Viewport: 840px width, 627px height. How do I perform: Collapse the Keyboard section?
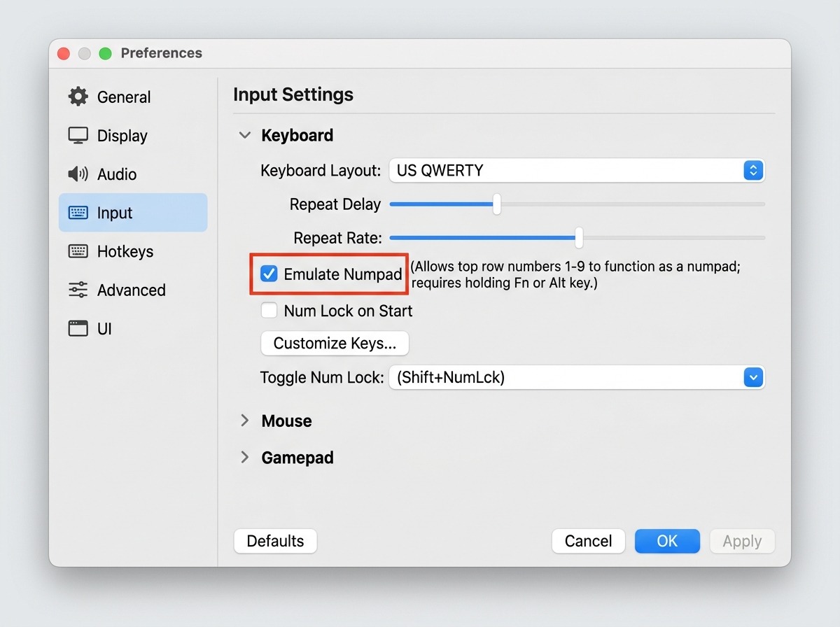click(x=245, y=135)
